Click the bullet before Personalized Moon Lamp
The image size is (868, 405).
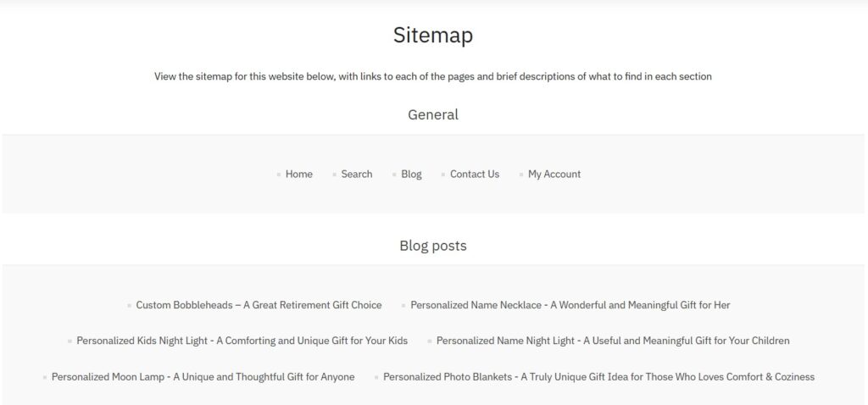pos(45,378)
